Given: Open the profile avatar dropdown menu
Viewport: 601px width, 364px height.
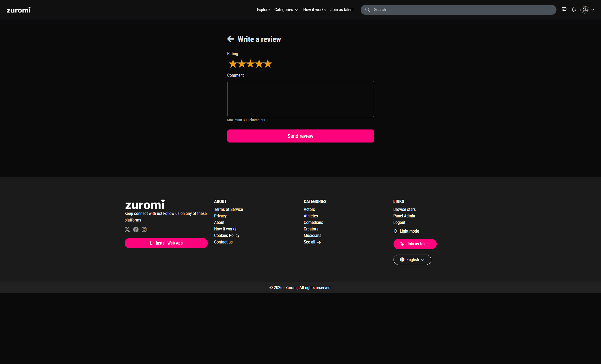Looking at the screenshot, I should 587,10.
